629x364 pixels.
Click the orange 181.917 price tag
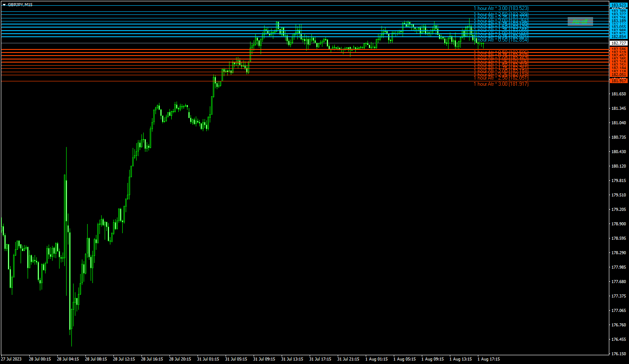tap(618, 81)
